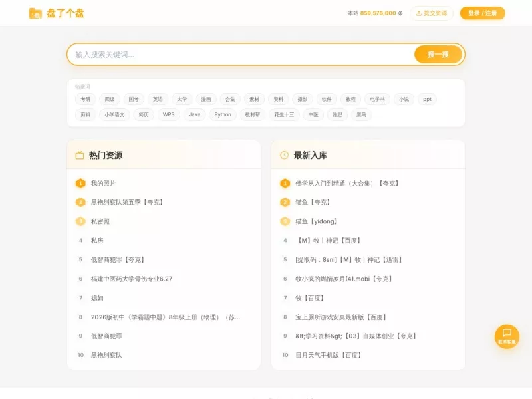Select the 教程 hot keyword tag
Viewport: 532px width, 399px height.
(350, 99)
